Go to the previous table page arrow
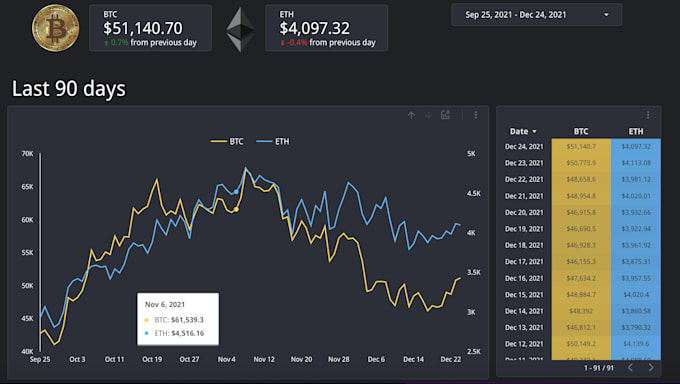The height and width of the screenshot is (384, 680). [631, 368]
